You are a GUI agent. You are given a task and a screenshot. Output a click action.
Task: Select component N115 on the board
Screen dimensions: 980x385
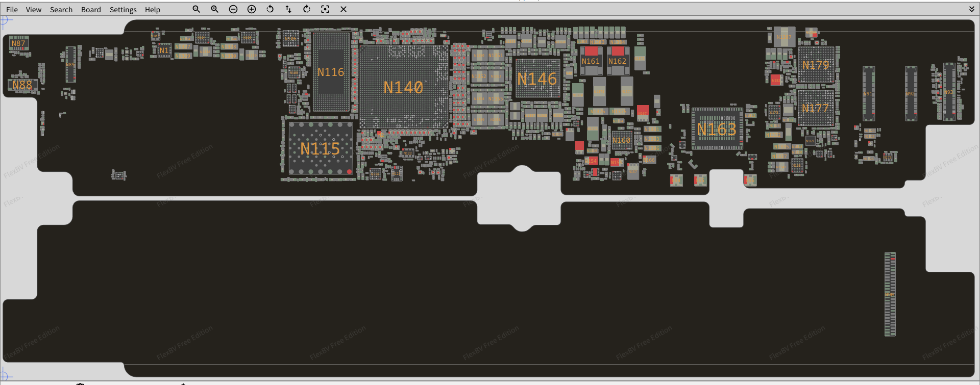[x=320, y=148]
